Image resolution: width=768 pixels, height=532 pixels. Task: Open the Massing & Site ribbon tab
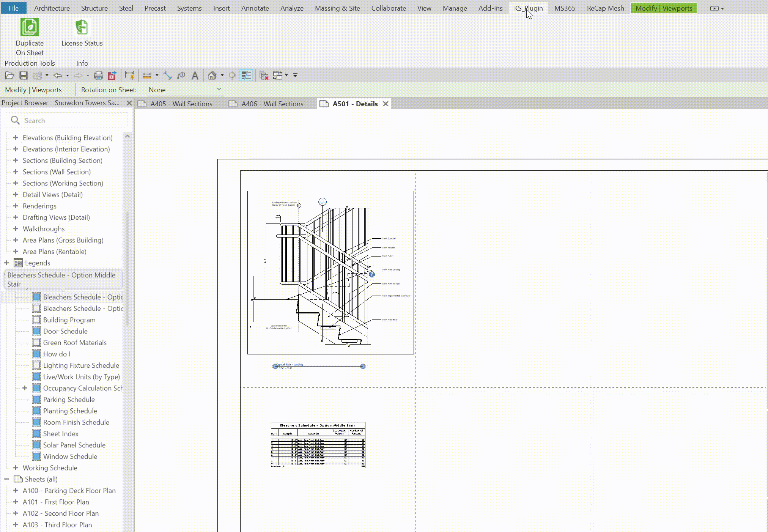[337, 8]
